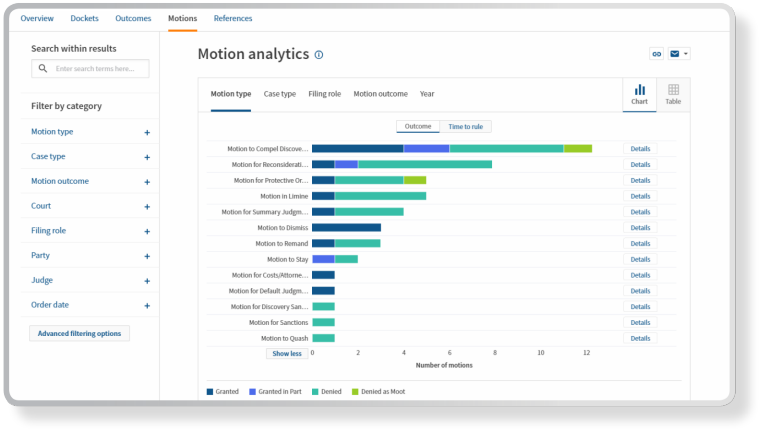The image size is (768, 432).
Task: Select the Outcome toggle option
Action: coord(418,127)
